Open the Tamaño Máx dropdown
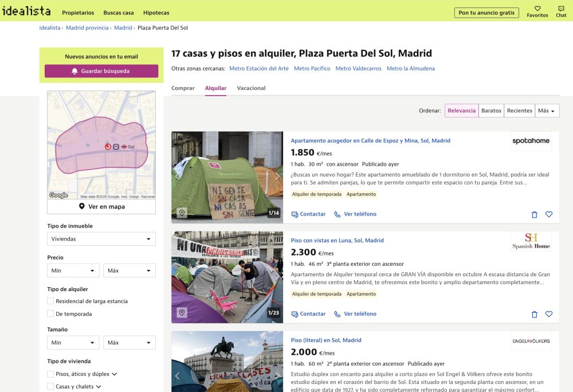 coord(129,343)
